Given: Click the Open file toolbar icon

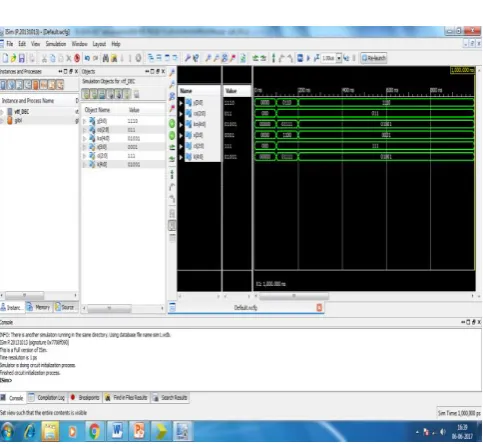Looking at the screenshot, I should tap(13, 58).
